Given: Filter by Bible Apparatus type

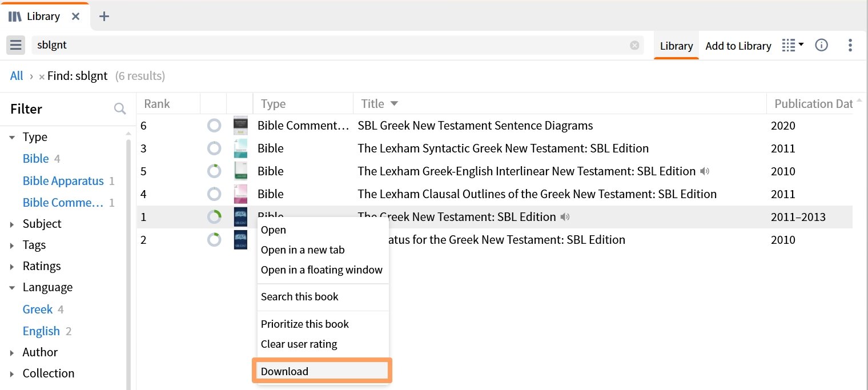Looking at the screenshot, I should tap(63, 181).
